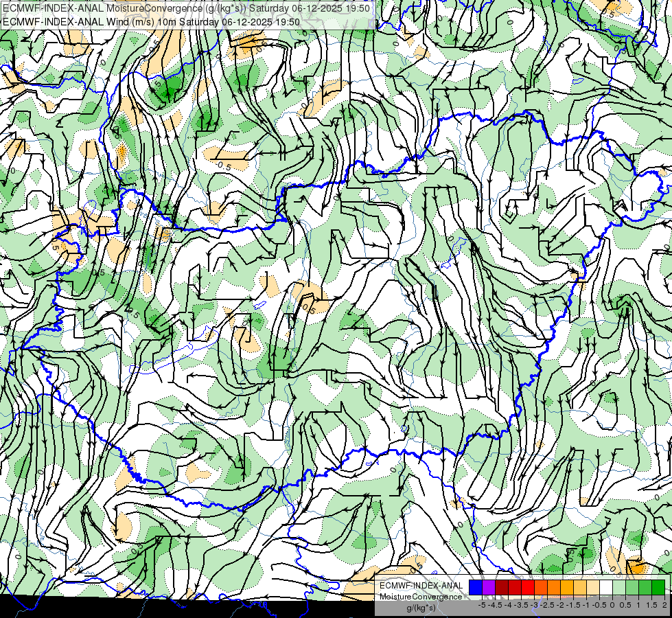
Task: Click the -5 tick label on legend scale
Action: [482, 605]
